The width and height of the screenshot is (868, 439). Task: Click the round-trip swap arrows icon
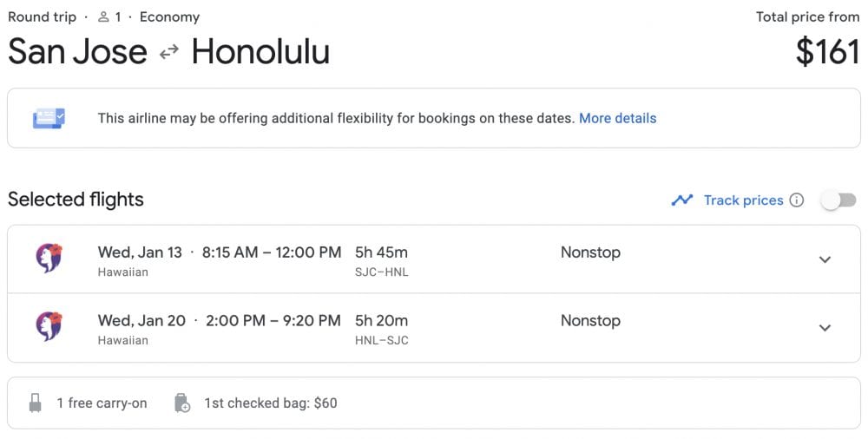(169, 52)
